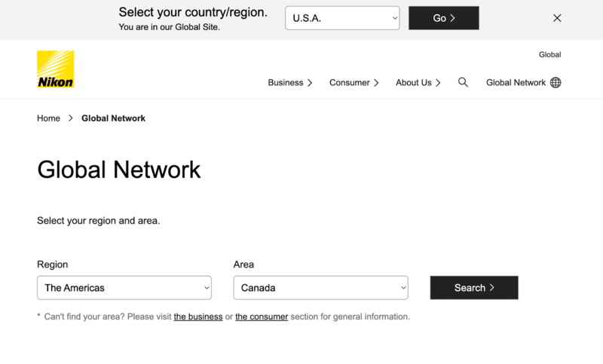603x364 pixels.
Task: Go to Home in the breadcrumb
Action: 48,118
